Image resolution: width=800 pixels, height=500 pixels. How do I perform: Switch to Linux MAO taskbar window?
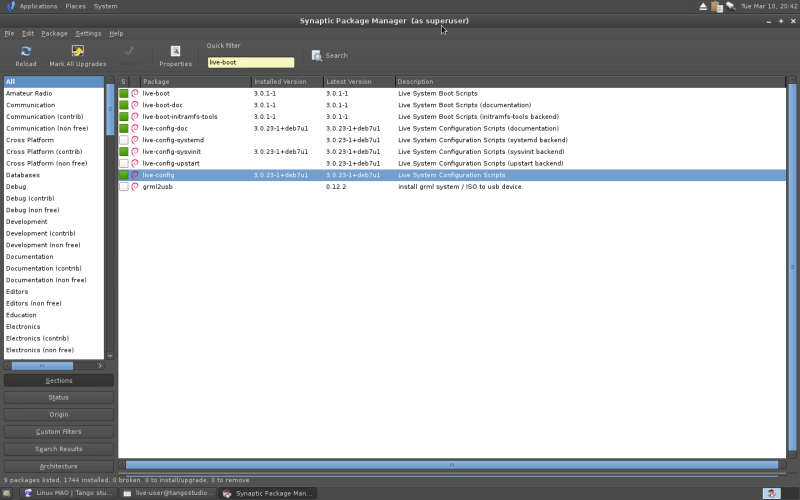68,493
